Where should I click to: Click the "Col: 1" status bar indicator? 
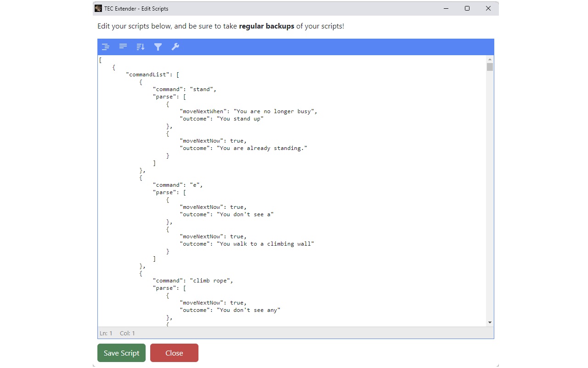(x=127, y=333)
